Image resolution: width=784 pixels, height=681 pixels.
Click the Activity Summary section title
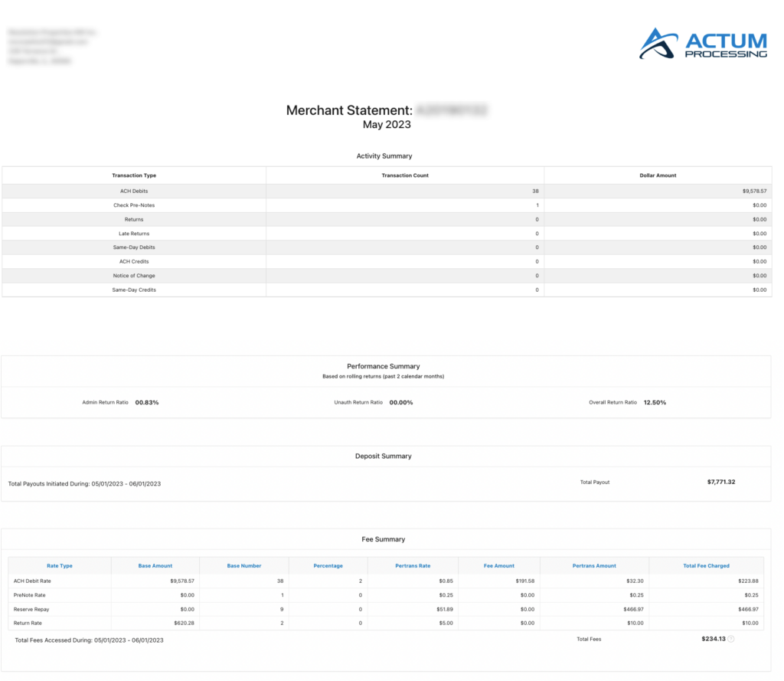point(384,156)
